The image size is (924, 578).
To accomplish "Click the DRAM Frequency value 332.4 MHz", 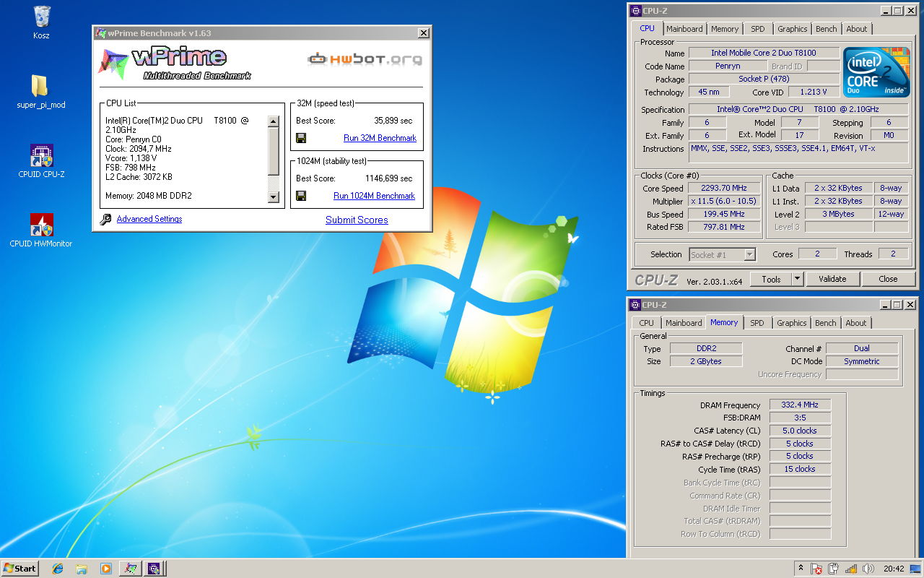I will tap(800, 405).
